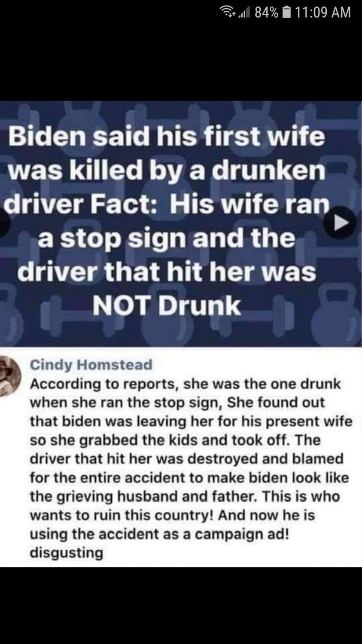
Task: Tap the black area below the comment
Action: click(181, 606)
